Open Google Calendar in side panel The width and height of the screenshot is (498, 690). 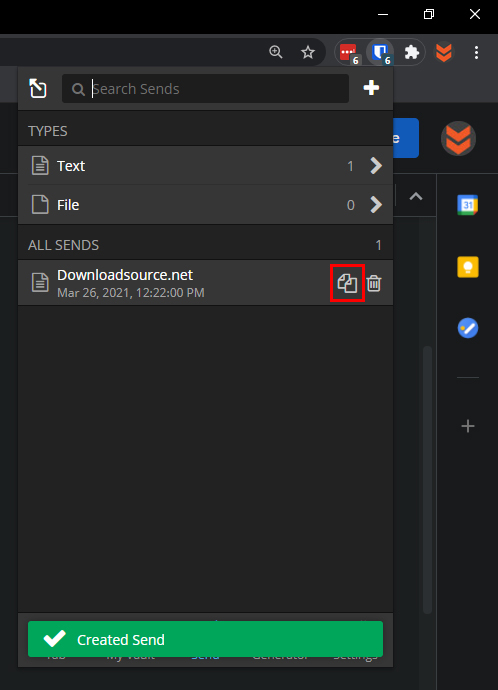pyautogui.click(x=468, y=205)
